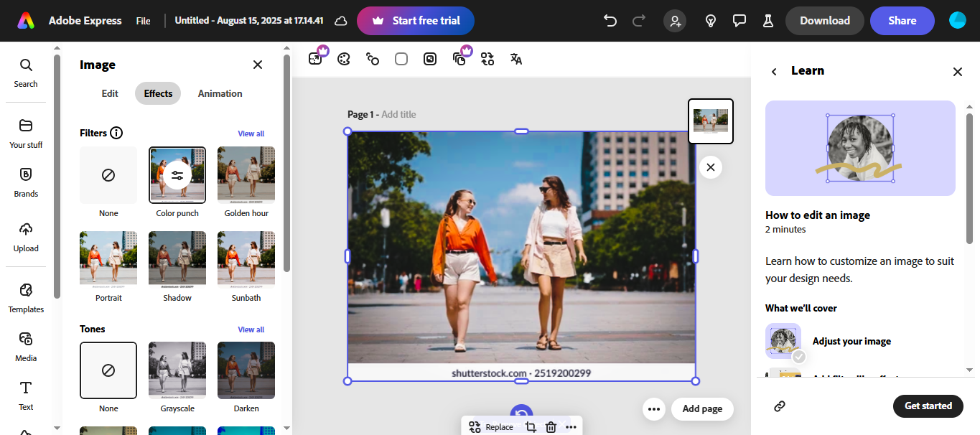The height and width of the screenshot is (435, 980).
Task: Open Your stuff from the sidebar
Action: [x=26, y=134]
